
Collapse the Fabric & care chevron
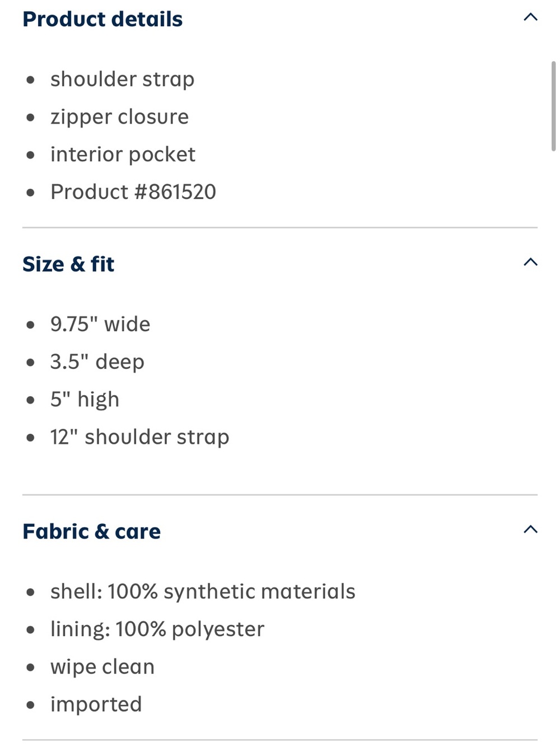coord(530,530)
